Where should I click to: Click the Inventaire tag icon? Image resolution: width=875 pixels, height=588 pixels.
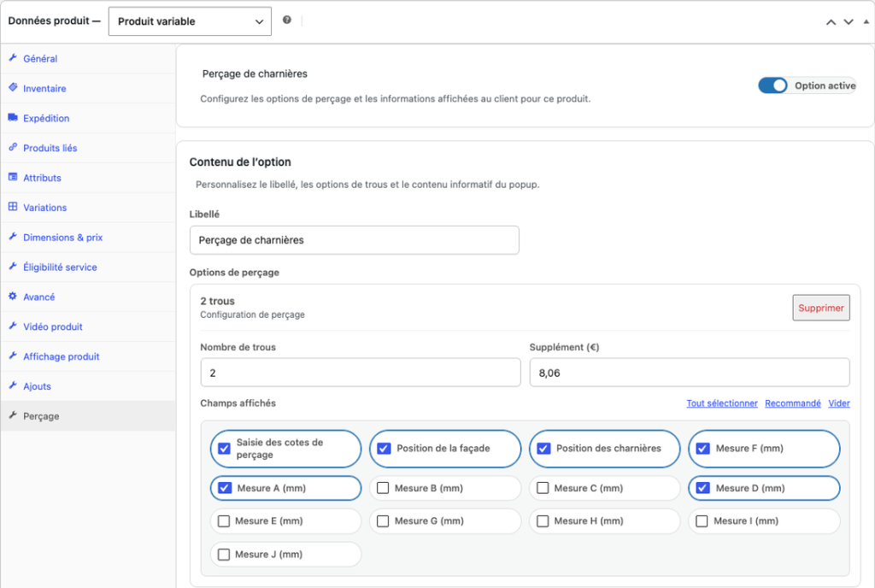click(x=13, y=87)
